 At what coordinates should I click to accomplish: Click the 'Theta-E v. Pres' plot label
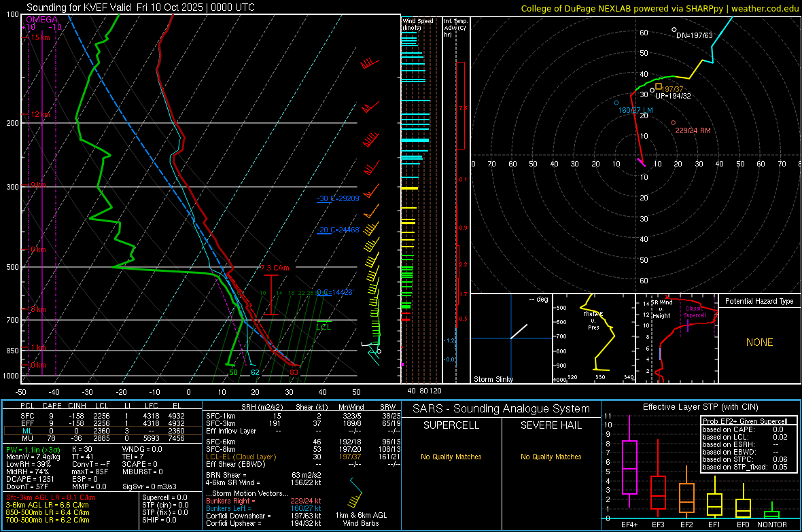(x=593, y=321)
